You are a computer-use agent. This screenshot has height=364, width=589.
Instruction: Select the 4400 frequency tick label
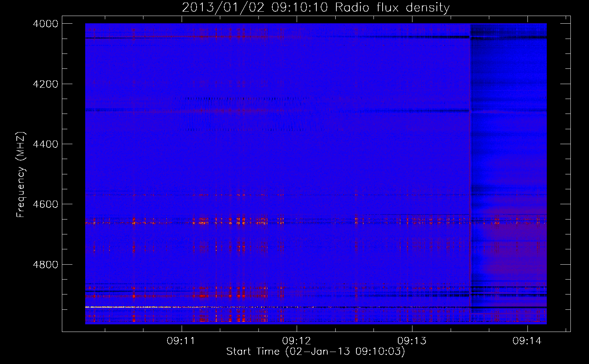click(46, 144)
